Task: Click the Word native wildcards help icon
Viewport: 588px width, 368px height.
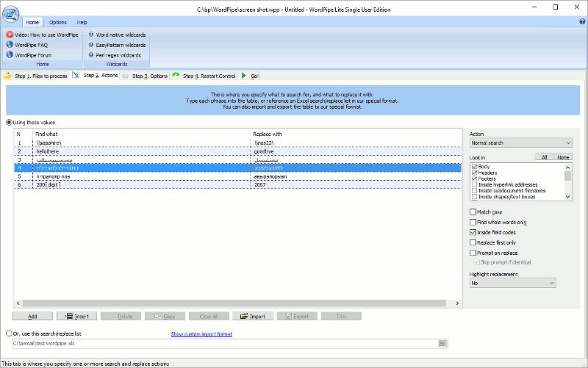Action: pos(90,35)
